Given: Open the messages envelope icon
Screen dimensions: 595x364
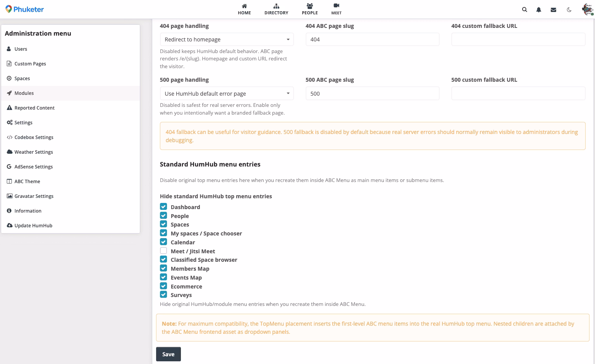Looking at the screenshot, I should pos(553,10).
